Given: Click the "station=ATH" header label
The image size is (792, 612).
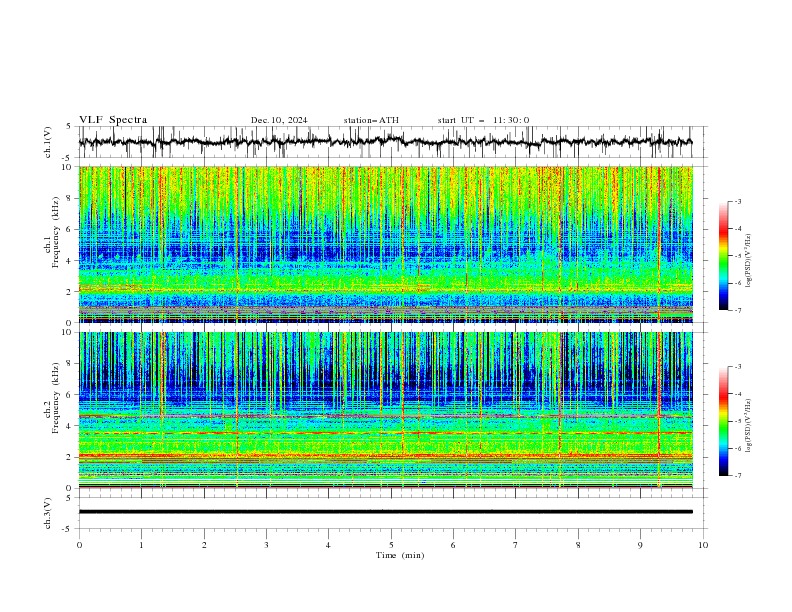Looking at the screenshot, I should (371, 120).
